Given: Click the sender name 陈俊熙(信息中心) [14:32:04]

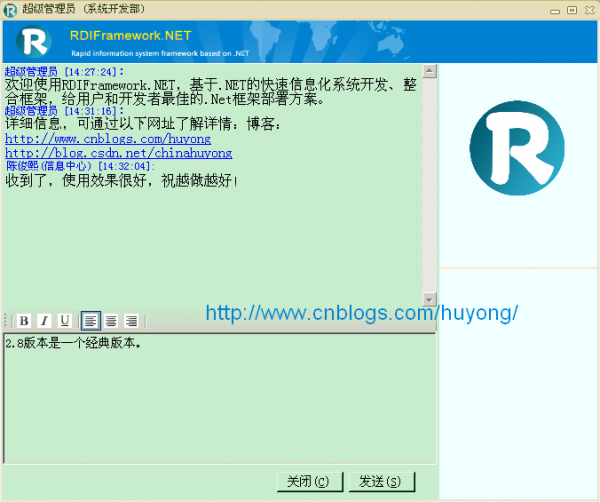Looking at the screenshot, I should 80,166.
